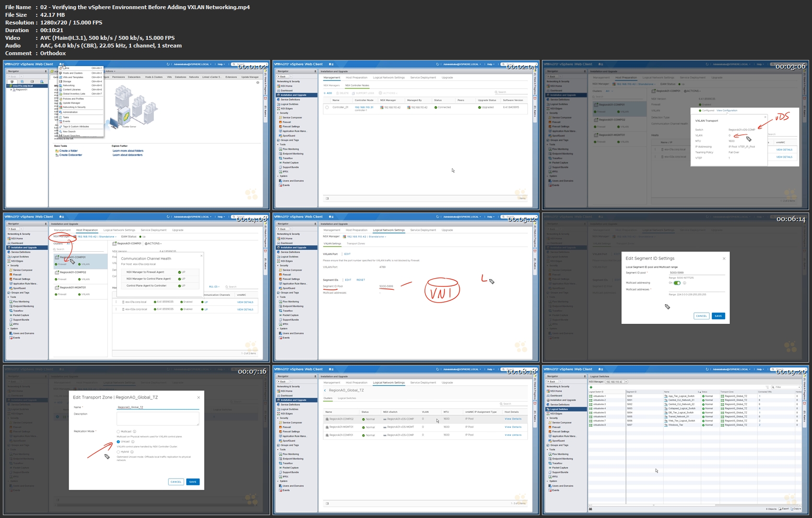Open the Administrator account dropdown in the 00:02:02 frame
The width and height of the screenshot is (812, 518).
tap(462, 64)
